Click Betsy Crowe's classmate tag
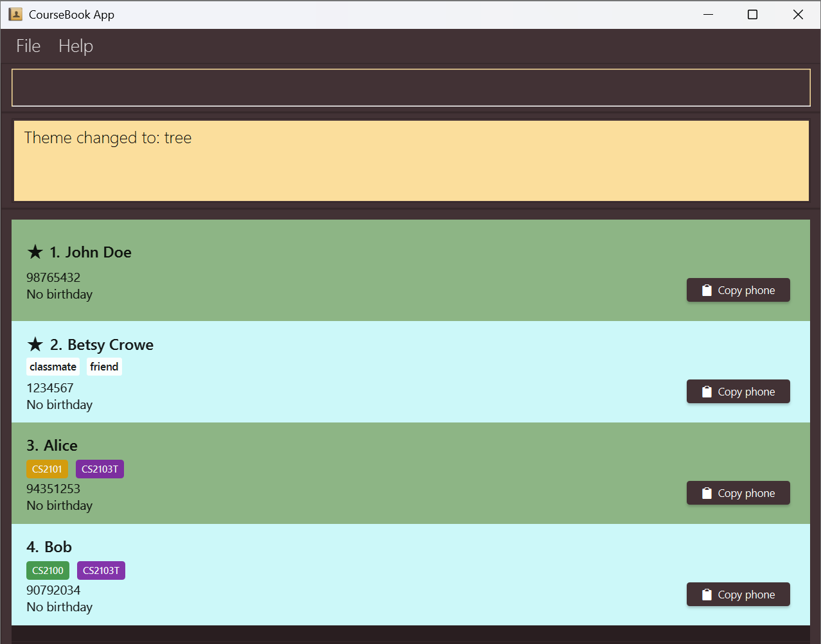Viewport: 821px width, 644px height. click(53, 367)
